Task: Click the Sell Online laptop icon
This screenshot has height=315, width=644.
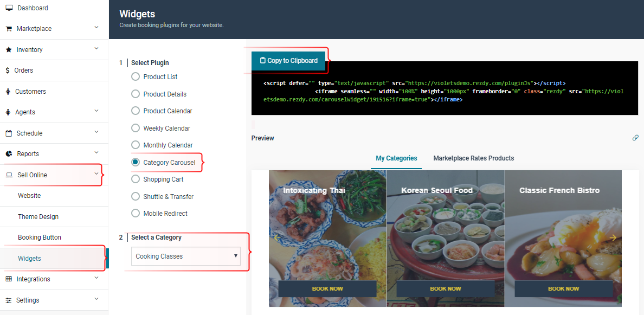Action: pos(9,175)
